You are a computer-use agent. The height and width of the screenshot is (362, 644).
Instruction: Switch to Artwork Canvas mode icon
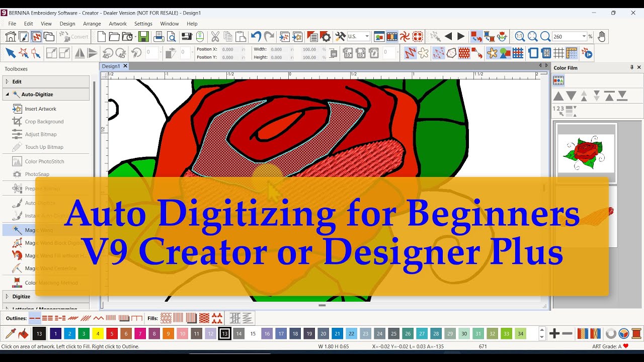24,36
